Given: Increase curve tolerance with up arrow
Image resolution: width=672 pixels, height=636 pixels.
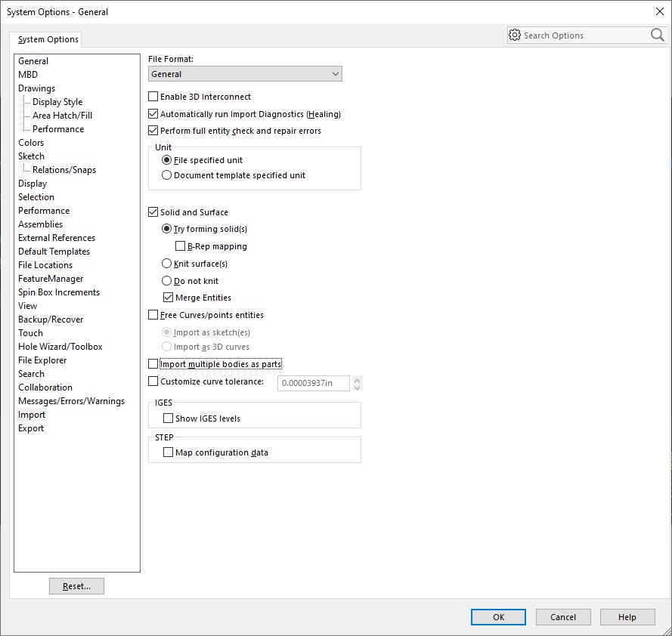Looking at the screenshot, I should tap(357, 379).
